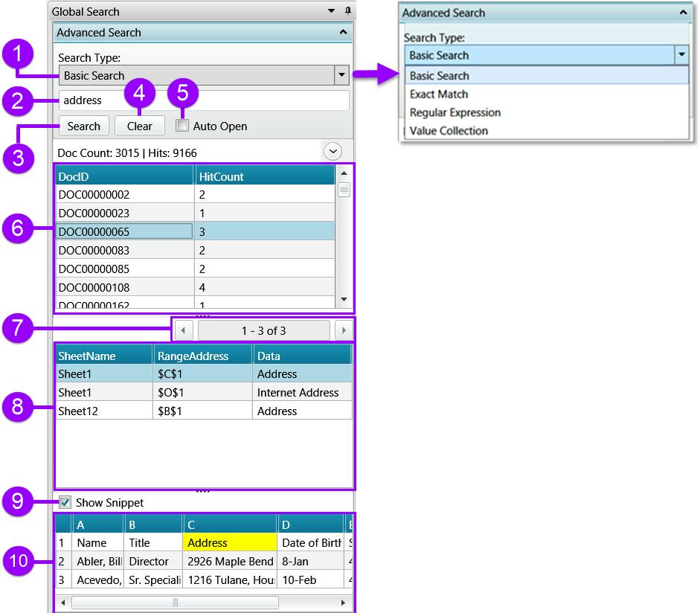Click the 'Abler, Bil' snippet cell
Viewport: 700px width, 613px height.
(x=97, y=561)
